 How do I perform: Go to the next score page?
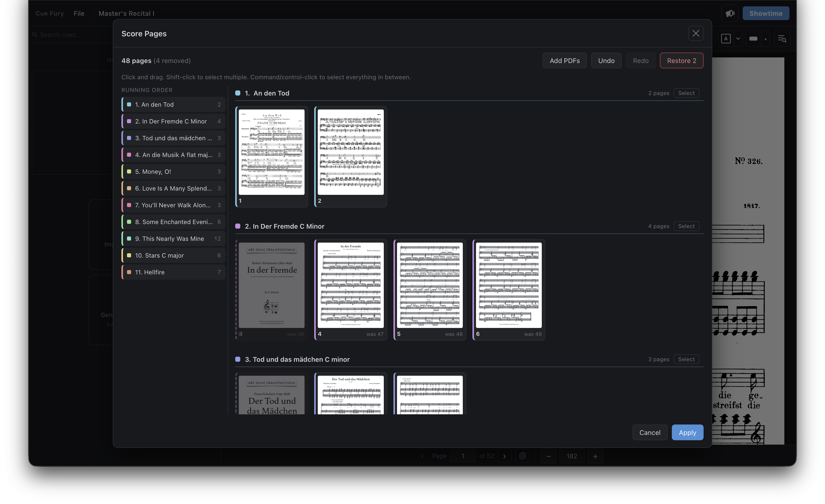(x=504, y=456)
